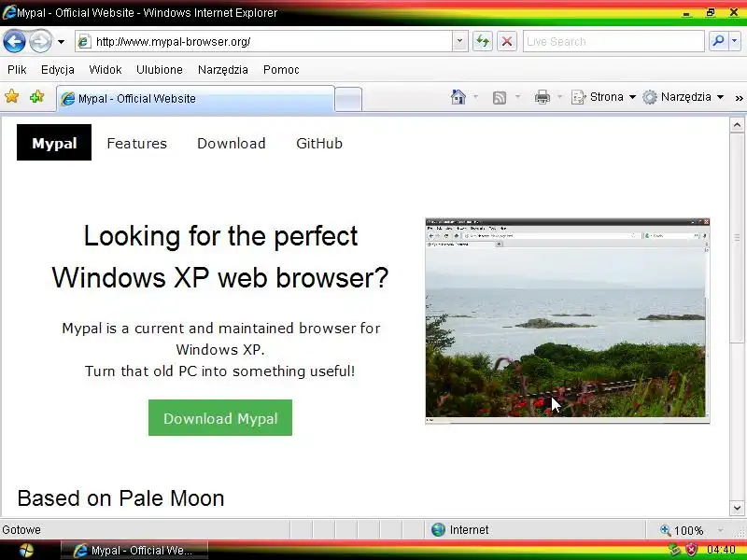Click the Add to Favorites star-plus icon
Image resolution: width=747 pixels, height=560 pixels.
36,97
